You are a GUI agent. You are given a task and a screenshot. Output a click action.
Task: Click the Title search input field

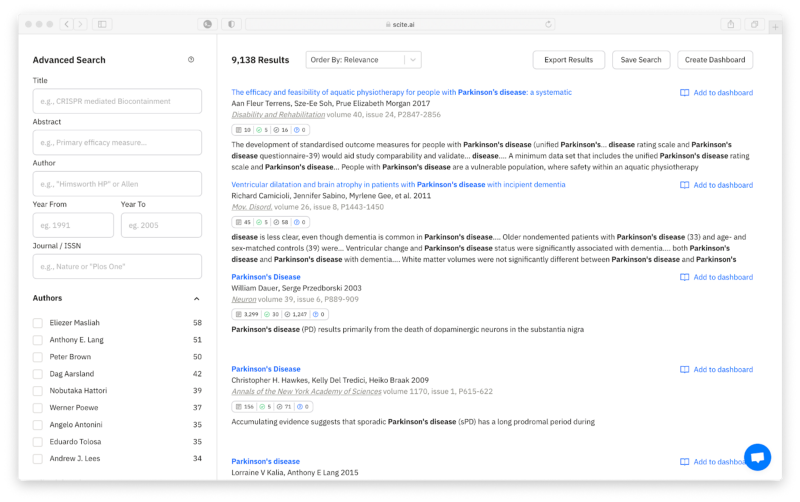pyautogui.click(x=117, y=101)
